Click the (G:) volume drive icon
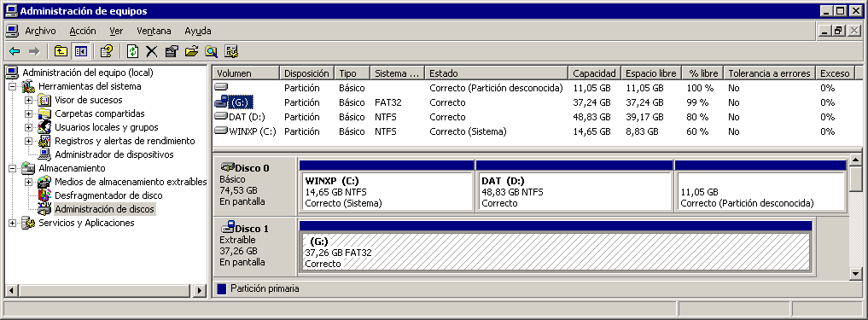The height and width of the screenshot is (320, 868). (x=221, y=102)
